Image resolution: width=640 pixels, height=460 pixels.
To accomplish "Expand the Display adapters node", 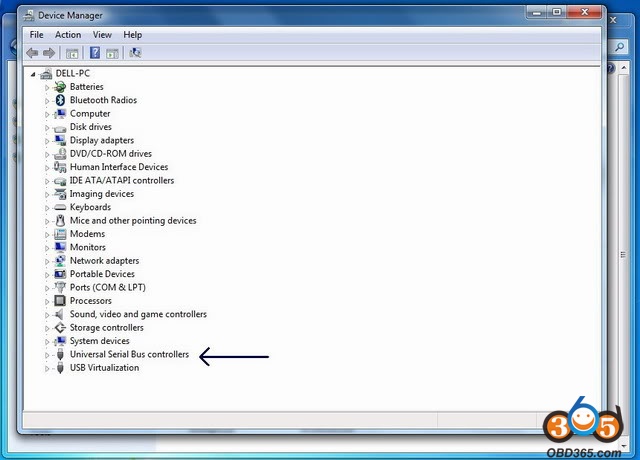I will pyautogui.click(x=47, y=141).
